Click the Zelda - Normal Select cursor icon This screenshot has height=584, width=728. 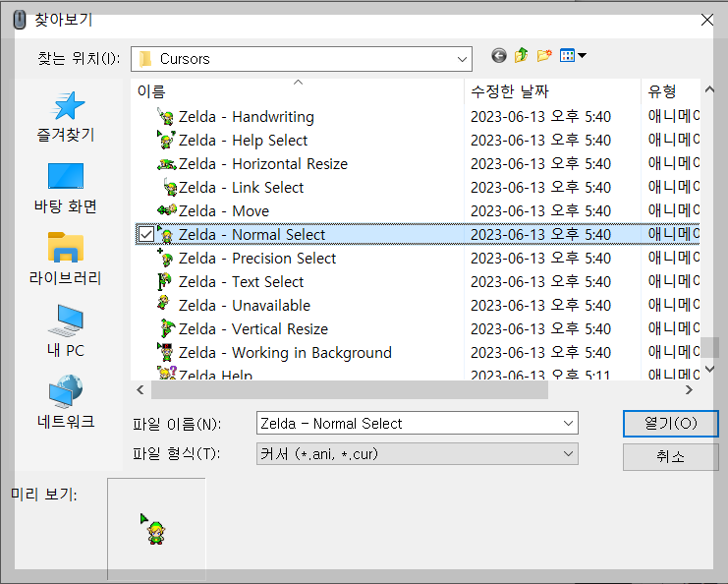pos(166,234)
